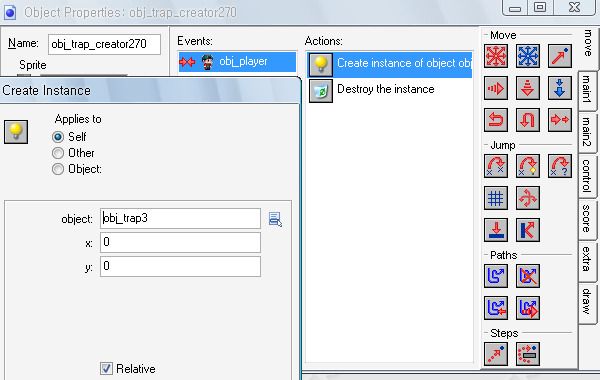Select the obj_player collision event
The image size is (600, 380).
237,62
